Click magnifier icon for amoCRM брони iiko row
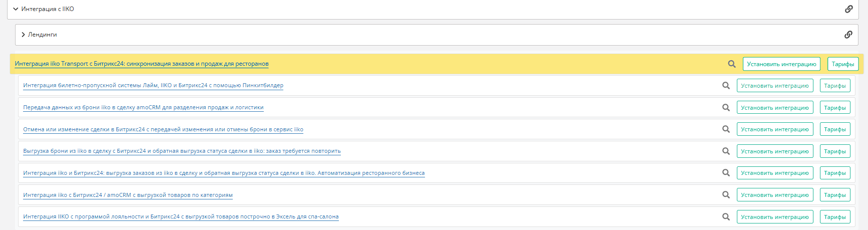The image size is (868, 230). pos(726,108)
